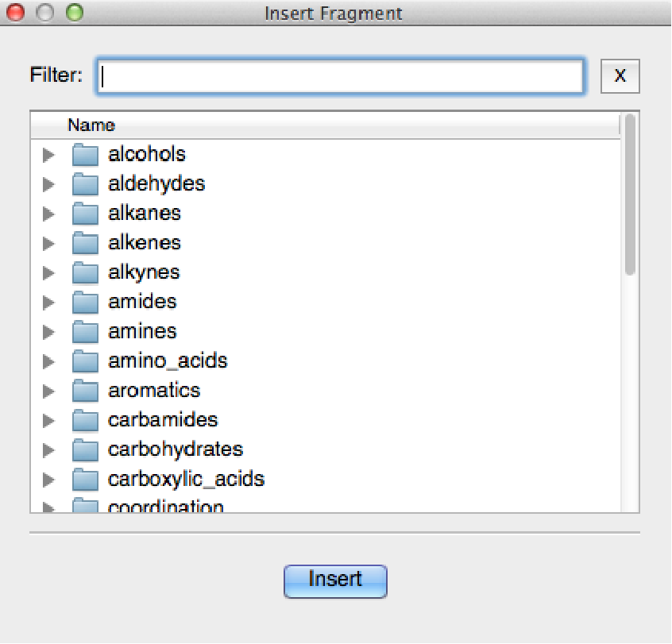Click the Name column header
The image size is (672, 644).
[x=91, y=125]
